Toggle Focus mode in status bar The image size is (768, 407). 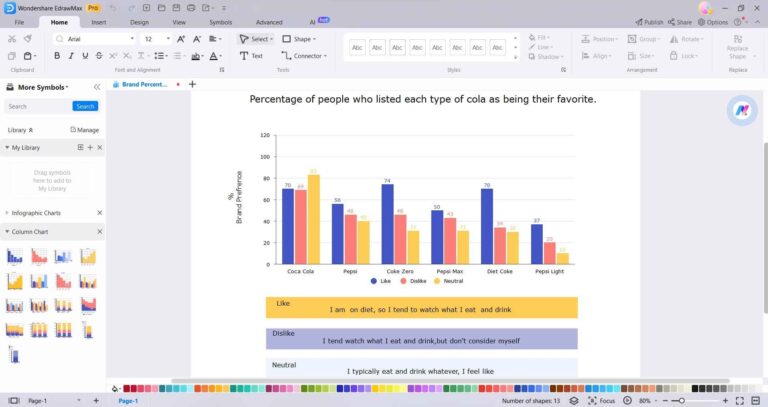click(601, 401)
